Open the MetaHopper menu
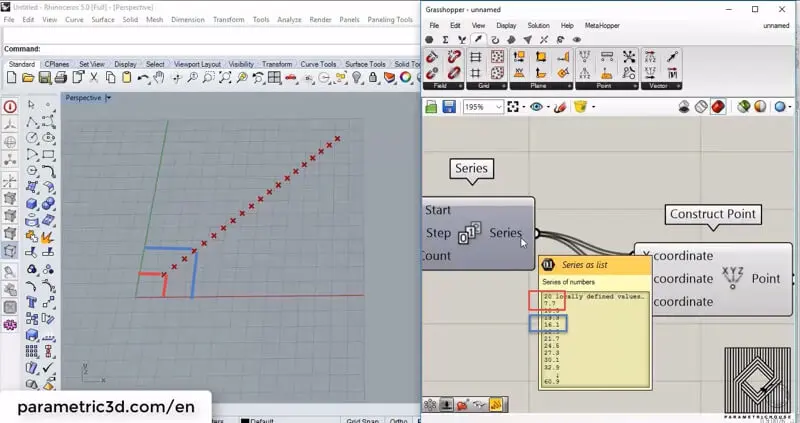The image size is (800, 423). point(603,25)
